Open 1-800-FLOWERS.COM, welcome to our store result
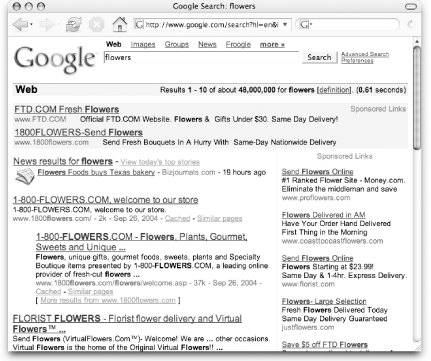The width and height of the screenshot is (431, 361). click(105, 200)
